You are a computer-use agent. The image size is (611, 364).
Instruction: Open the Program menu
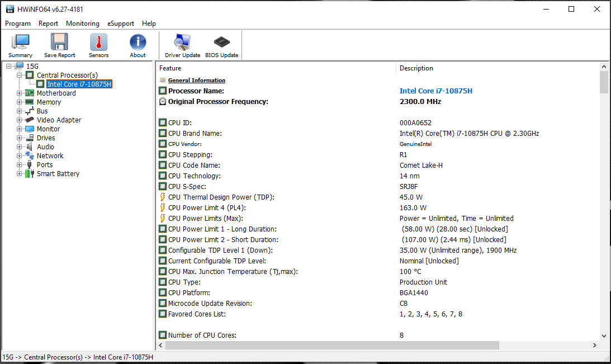18,23
